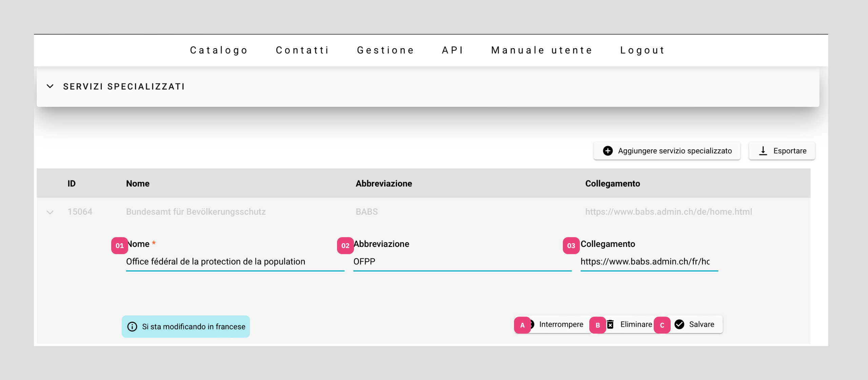Viewport: 868px width, 380px height.
Task: Click the info icon in the French notice
Action: 132,327
